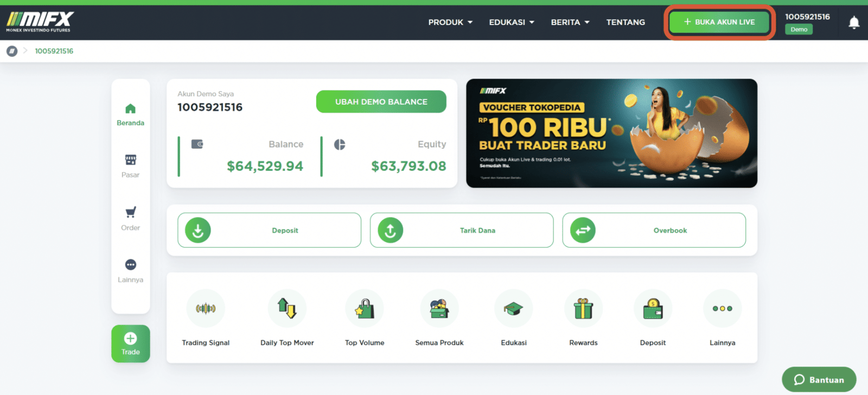Open Deposit wallet shortcut in bottom row
The width and height of the screenshot is (868, 395).
(x=653, y=318)
